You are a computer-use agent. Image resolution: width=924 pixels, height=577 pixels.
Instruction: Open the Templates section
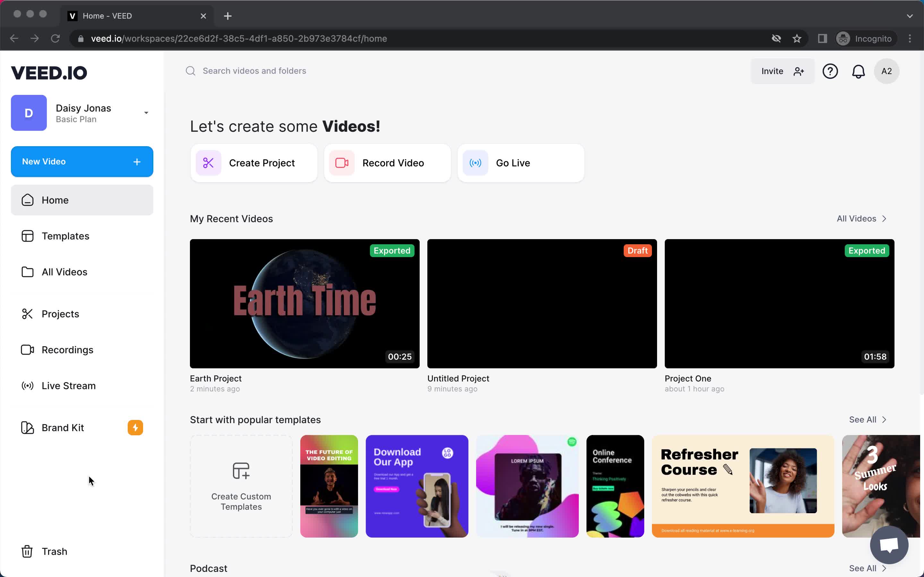click(65, 236)
